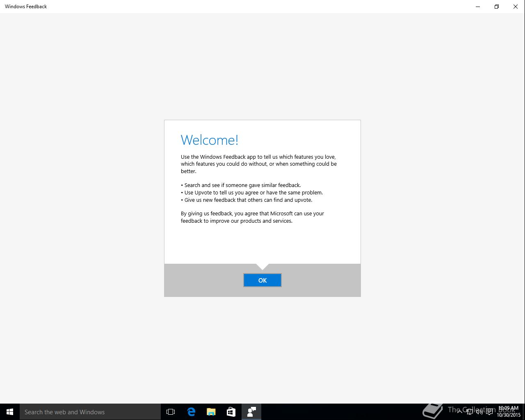Open the Windows Start menu
The height and width of the screenshot is (420, 525).
pyautogui.click(x=10, y=412)
